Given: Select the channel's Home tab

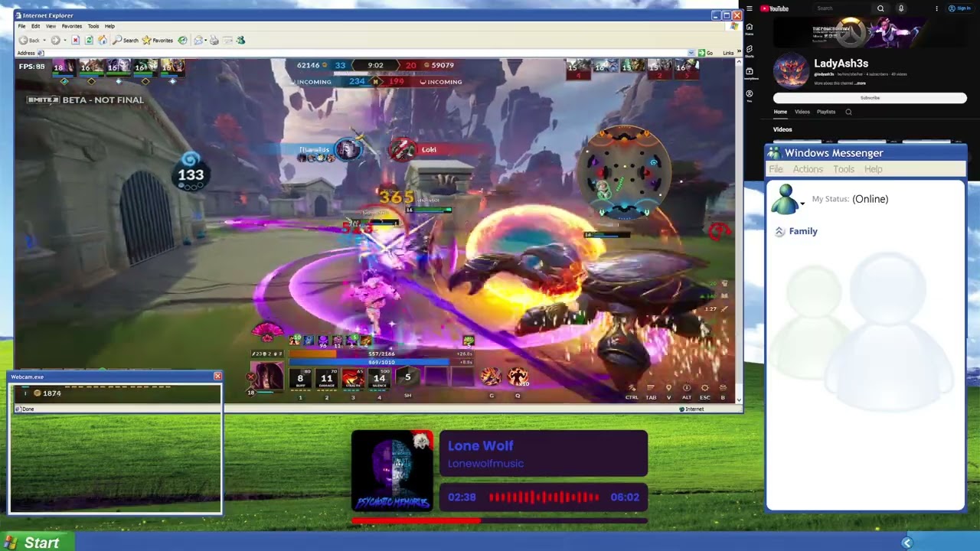Looking at the screenshot, I should click(780, 112).
